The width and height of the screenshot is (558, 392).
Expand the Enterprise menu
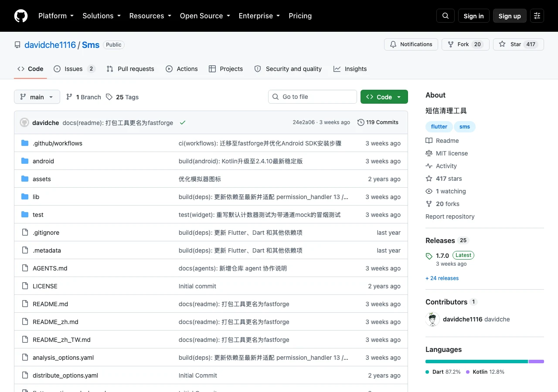click(x=259, y=16)
